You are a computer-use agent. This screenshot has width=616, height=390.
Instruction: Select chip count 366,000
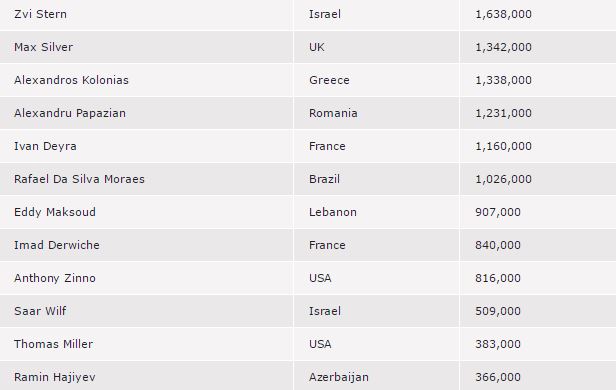(498, 377)
